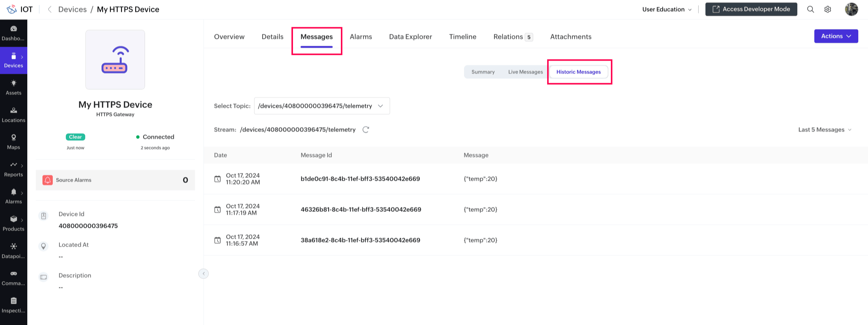The image size is (868, 325).
Task: Switch to the Details tab
Action: tap(272, 37)
